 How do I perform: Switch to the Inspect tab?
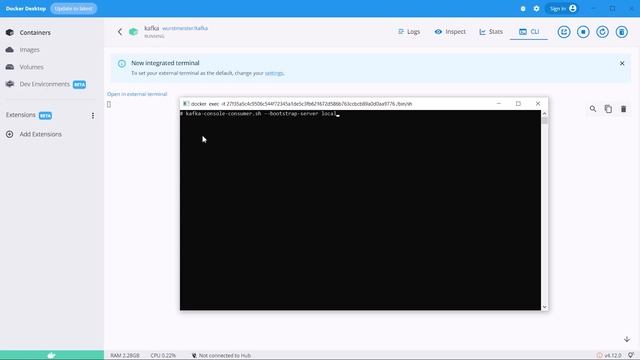tap(450, 31)
